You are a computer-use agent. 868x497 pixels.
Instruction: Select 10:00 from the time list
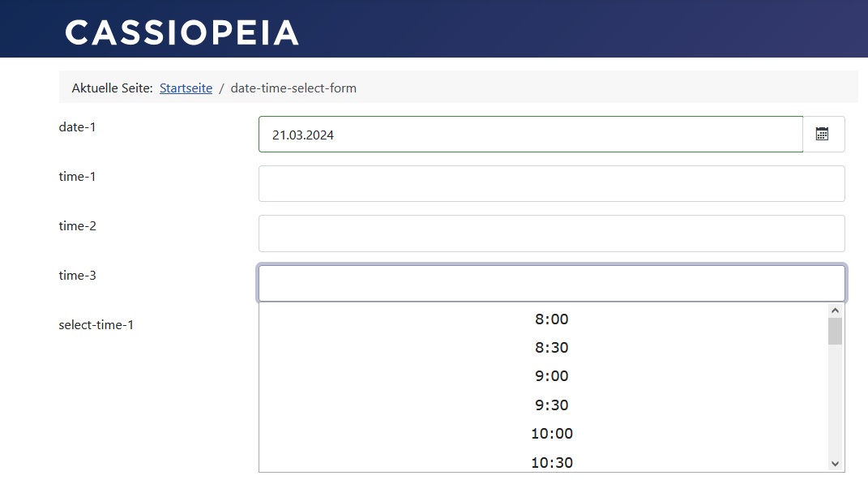pyautogui.click(x=552, y=433)
